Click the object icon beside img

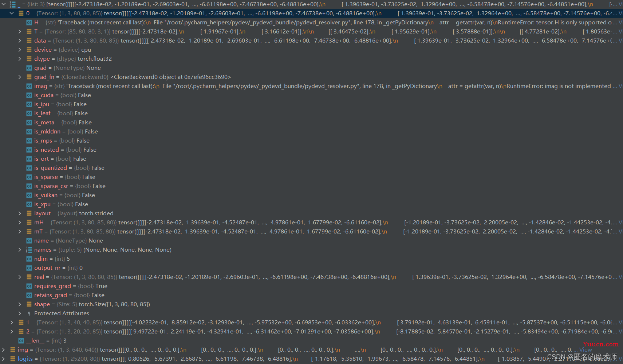coord(13,350)
